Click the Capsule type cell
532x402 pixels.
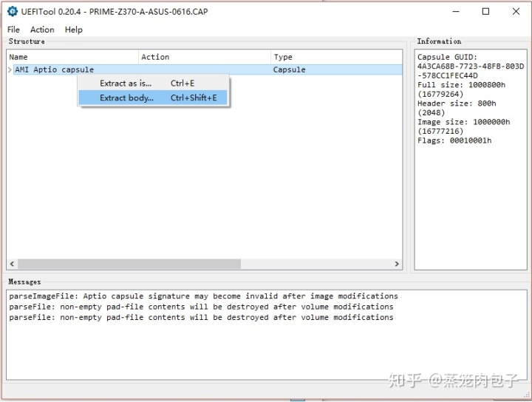point(289,69)
